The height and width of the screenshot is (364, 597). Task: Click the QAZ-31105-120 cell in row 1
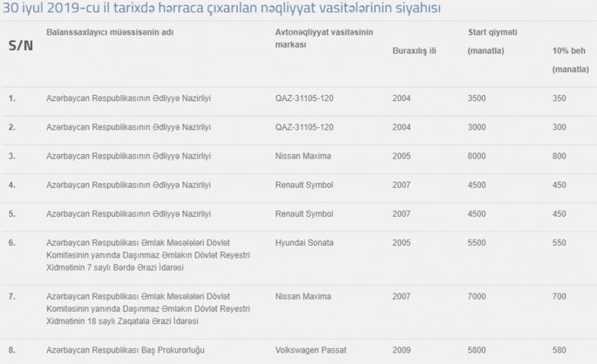pyautogui.click(x=304, y=98)
